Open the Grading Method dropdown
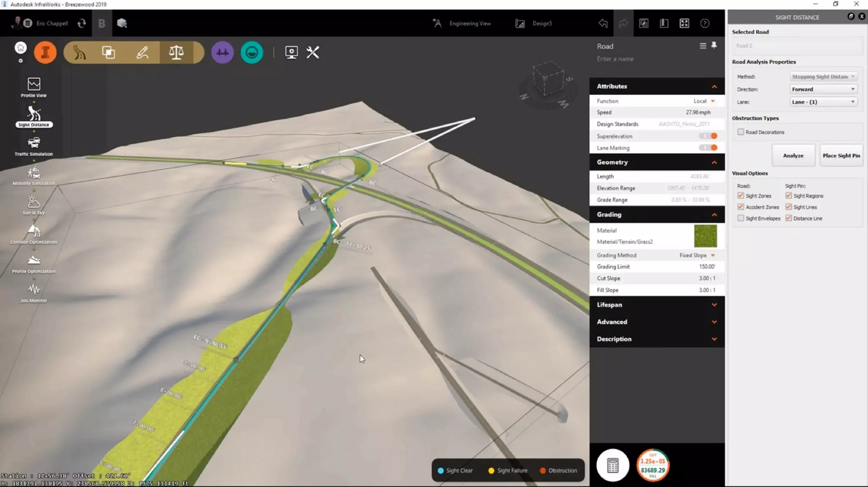868x487 pixels. click(697, 255)
